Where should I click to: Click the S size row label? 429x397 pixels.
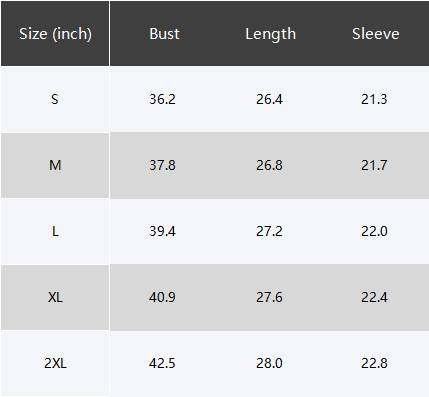tap(55, 99)
